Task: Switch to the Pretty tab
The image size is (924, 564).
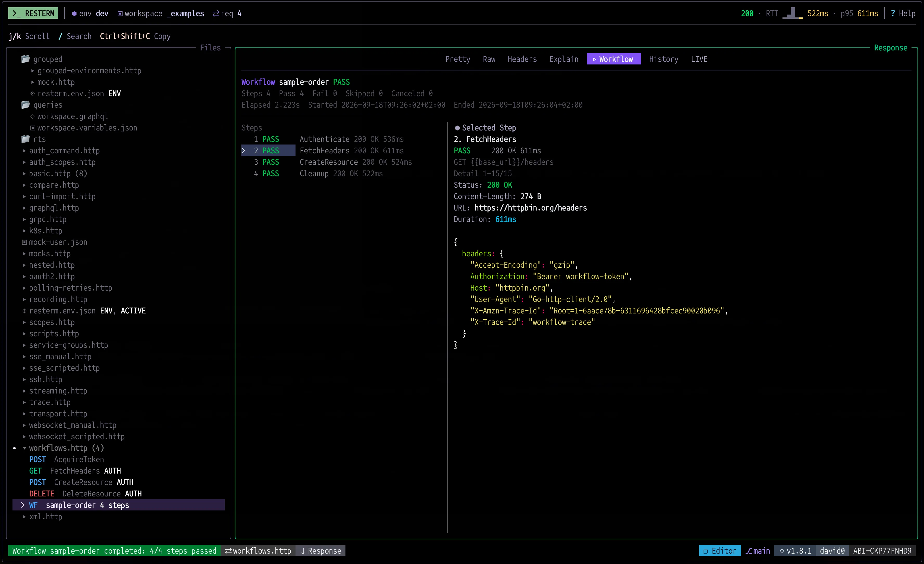Action: pos(458,59)
